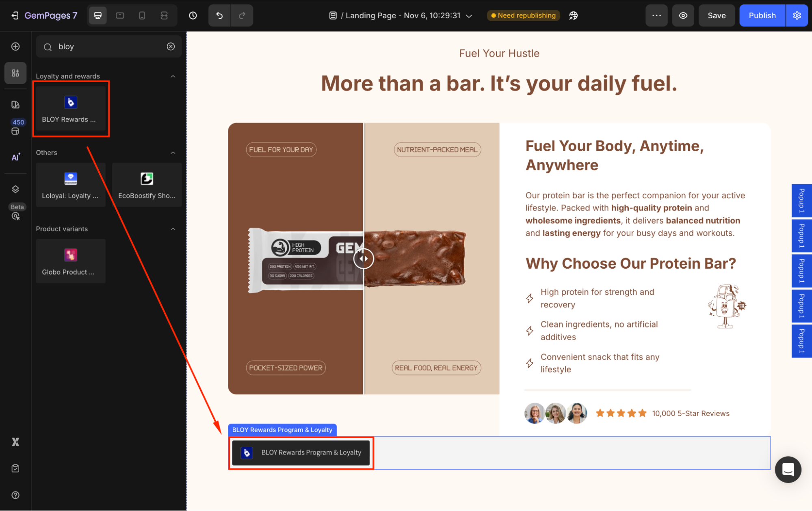Open version history clock icon

[193, 15]
